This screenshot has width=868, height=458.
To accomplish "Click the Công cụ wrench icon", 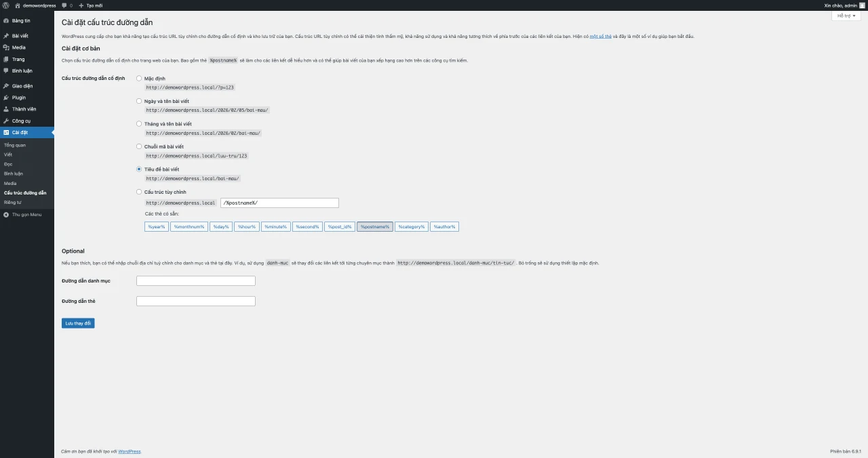I will pos(6,121).
